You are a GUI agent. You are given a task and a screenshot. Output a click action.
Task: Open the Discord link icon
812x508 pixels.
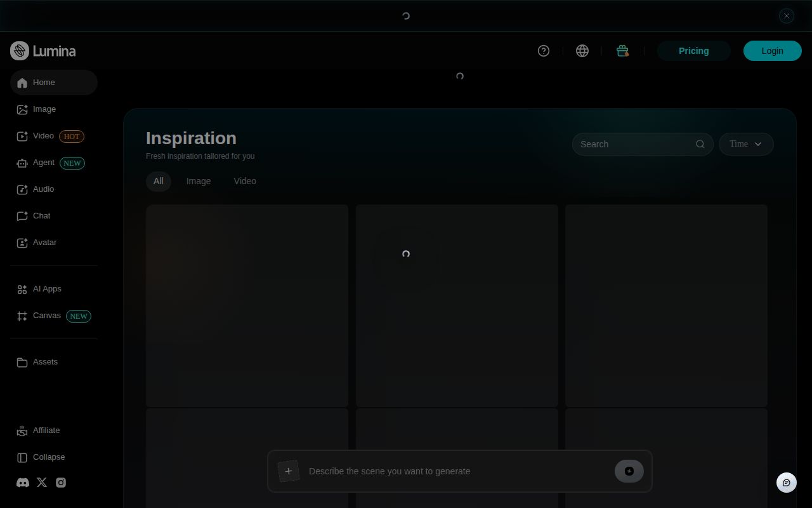pos(23,483)
